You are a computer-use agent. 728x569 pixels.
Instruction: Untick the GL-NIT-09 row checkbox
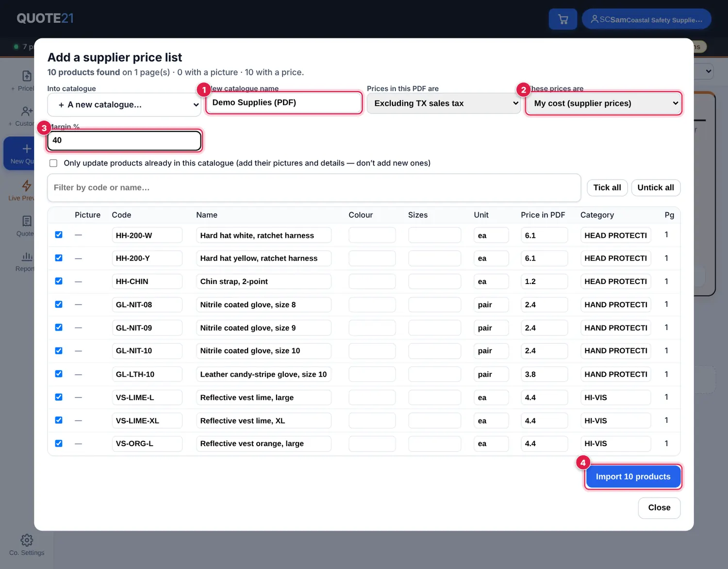pos(59,327)
